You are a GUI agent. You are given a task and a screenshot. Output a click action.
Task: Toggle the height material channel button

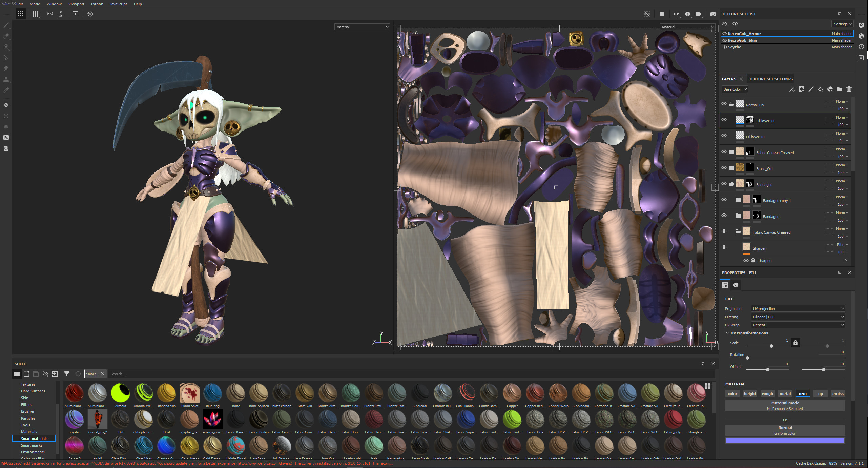[750, 393]
